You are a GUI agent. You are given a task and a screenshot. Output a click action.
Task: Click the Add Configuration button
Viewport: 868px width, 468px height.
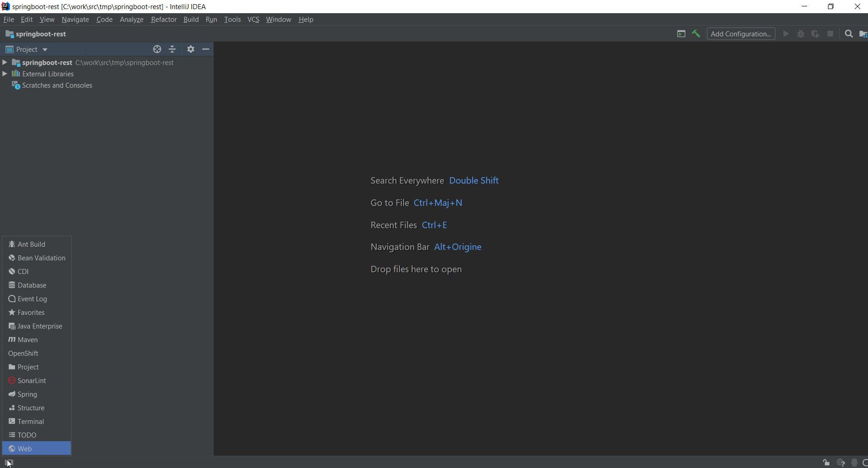coord(740,34)
